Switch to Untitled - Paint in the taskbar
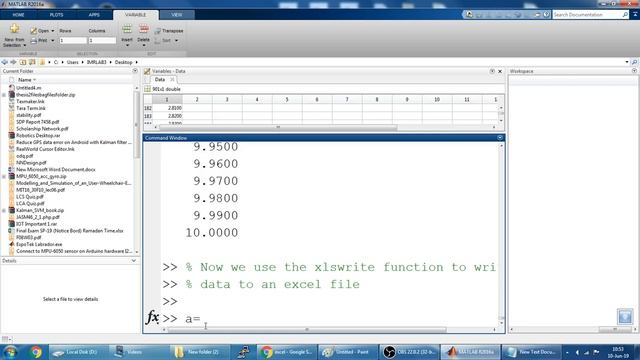This screenshot has height=360, width=640. point(348,352)
